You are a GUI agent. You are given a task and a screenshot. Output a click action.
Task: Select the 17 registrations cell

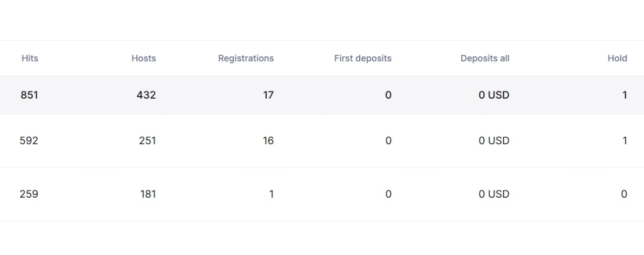click(268, 95)
